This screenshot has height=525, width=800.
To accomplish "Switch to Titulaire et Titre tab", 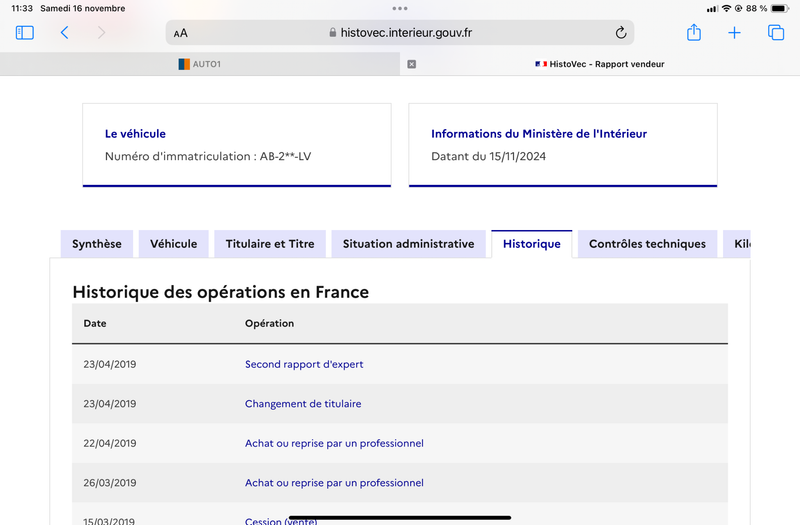I will pos(270,244).
